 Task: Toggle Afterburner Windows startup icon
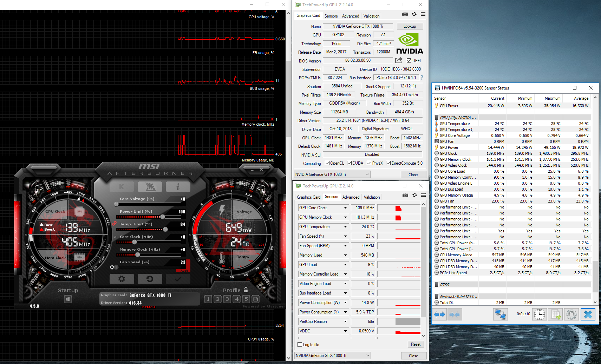click(68, 299)
